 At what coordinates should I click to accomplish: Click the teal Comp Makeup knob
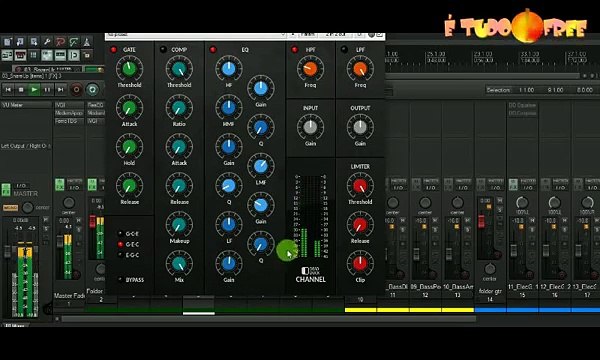179,224
